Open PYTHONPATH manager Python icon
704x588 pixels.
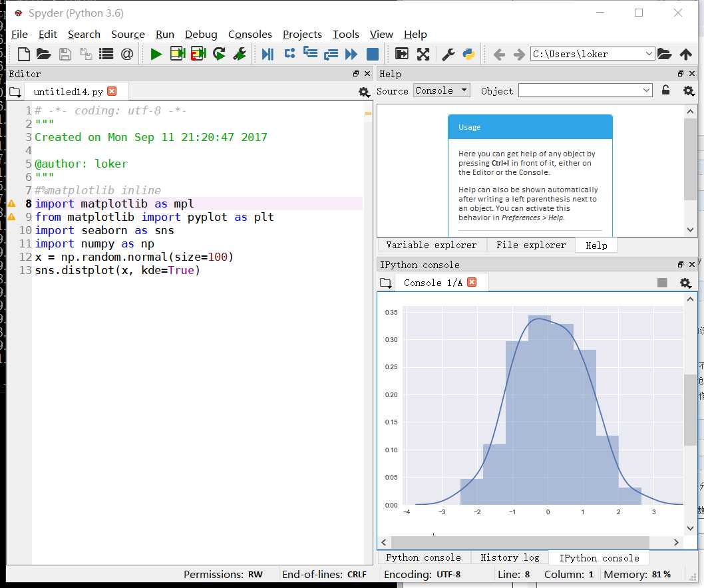tap(468, 55)
